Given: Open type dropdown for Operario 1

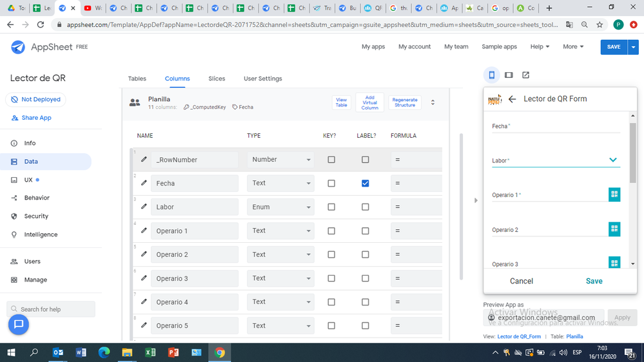Looking at the screenshot, I should click(280, 231).
